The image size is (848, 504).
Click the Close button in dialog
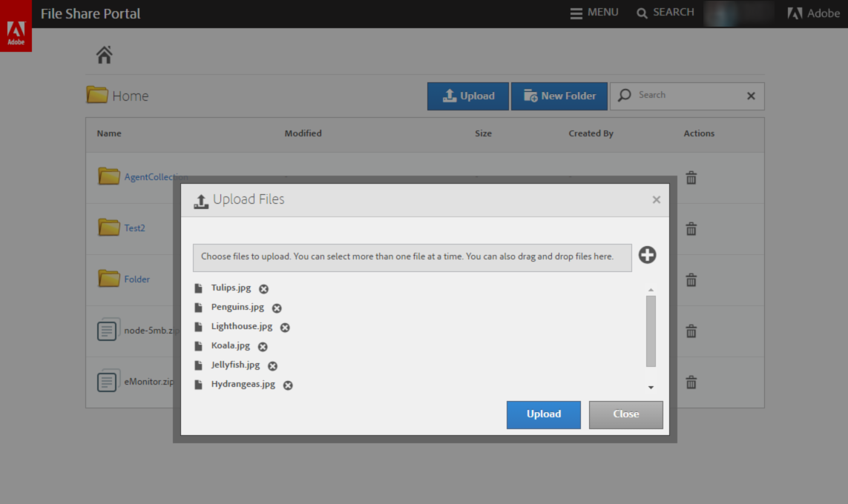625,414
